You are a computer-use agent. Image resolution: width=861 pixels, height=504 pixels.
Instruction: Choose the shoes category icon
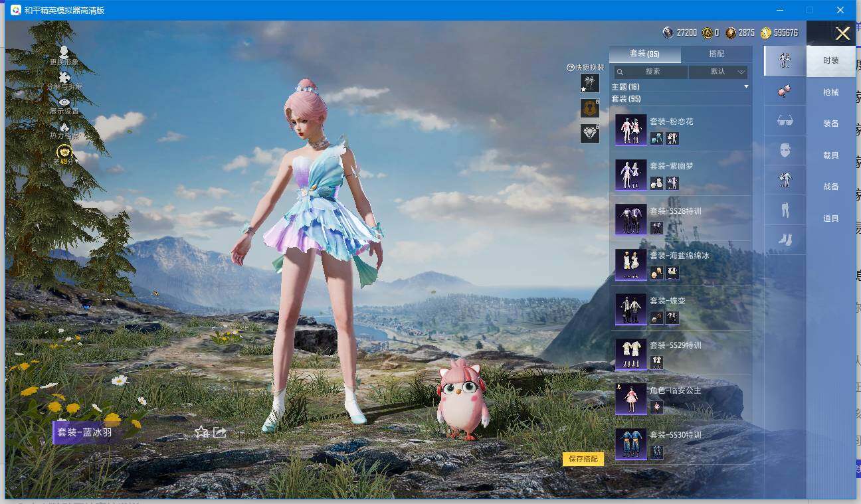click(x=785, y=240)
